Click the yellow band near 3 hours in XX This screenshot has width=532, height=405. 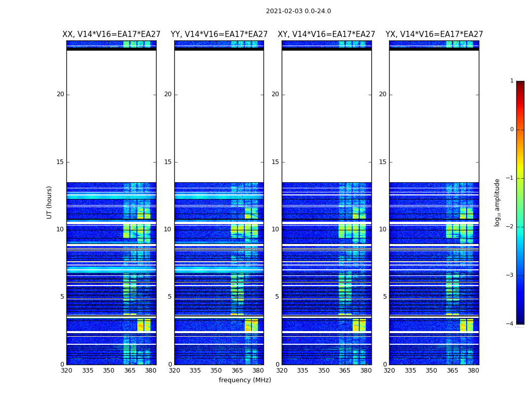[144, 325]
